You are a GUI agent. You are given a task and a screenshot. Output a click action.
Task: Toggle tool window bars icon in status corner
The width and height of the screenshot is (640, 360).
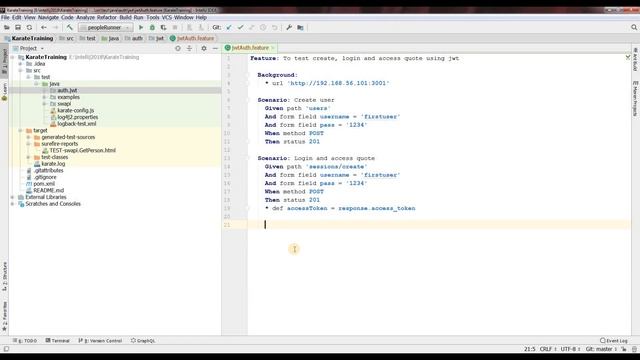point(6,349)
